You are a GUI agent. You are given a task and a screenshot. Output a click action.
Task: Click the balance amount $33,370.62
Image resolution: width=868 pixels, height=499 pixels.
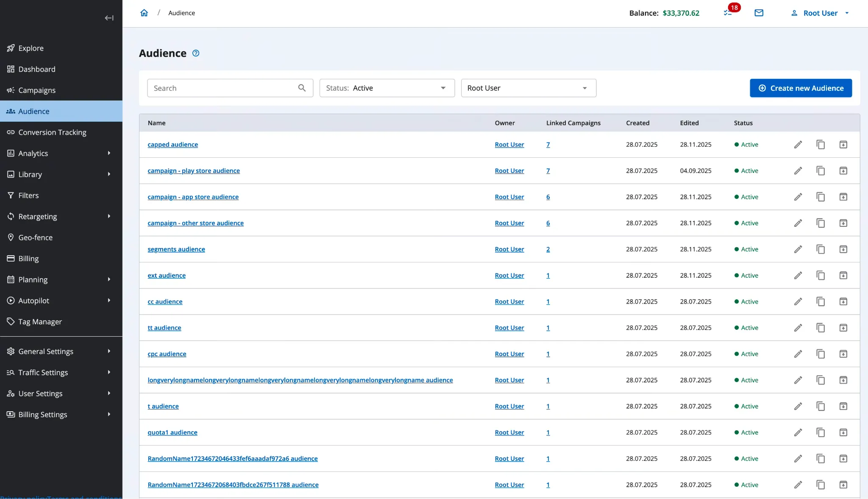point(681,13)
